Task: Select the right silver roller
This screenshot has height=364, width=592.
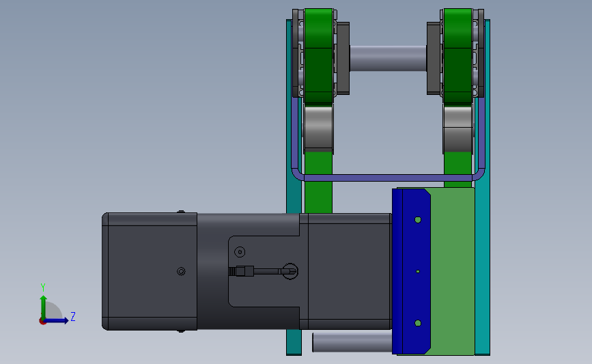Action: point(457,129)
